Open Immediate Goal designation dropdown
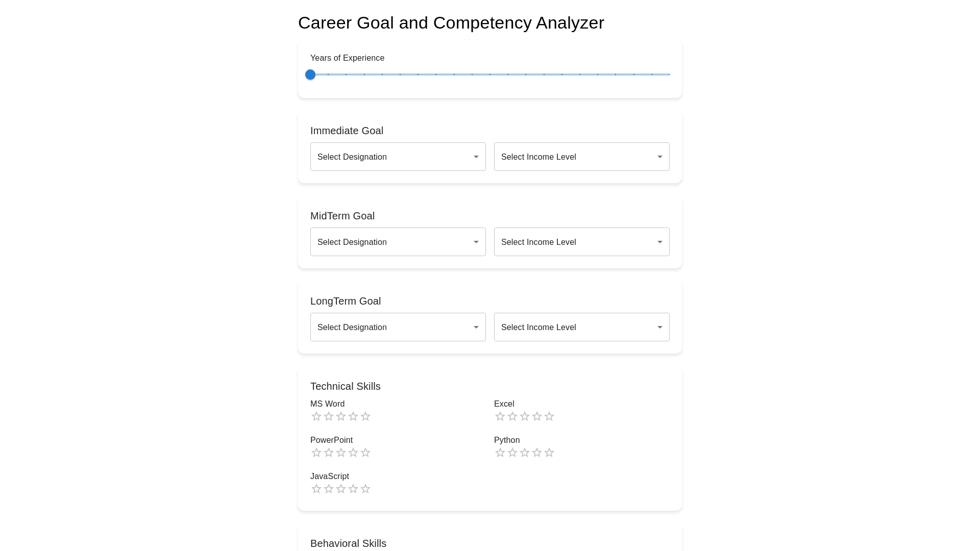This screenshot has height=551, width=980. pyautogui.click(x=398, y=157)
